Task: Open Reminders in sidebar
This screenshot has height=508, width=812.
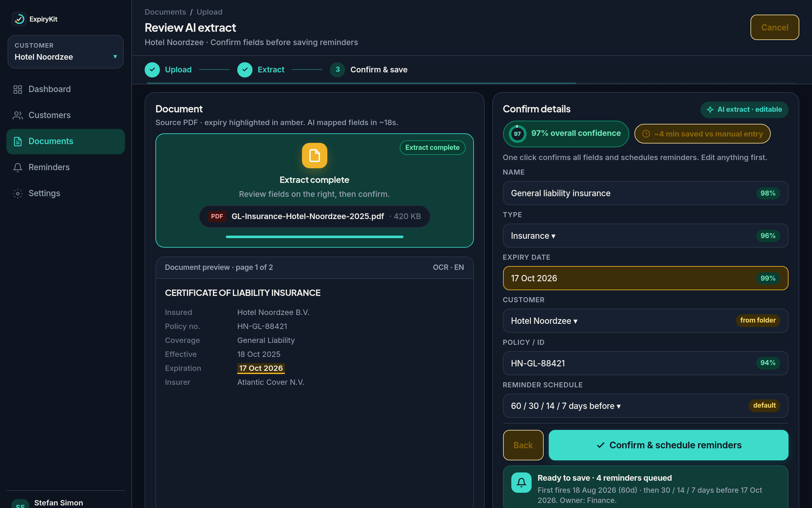Action: click(66, 167)
